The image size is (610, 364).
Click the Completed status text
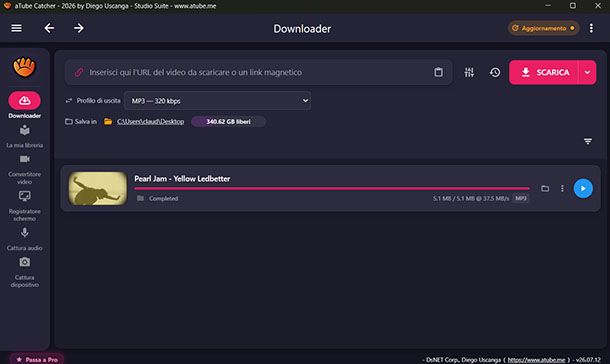(163, 199)
